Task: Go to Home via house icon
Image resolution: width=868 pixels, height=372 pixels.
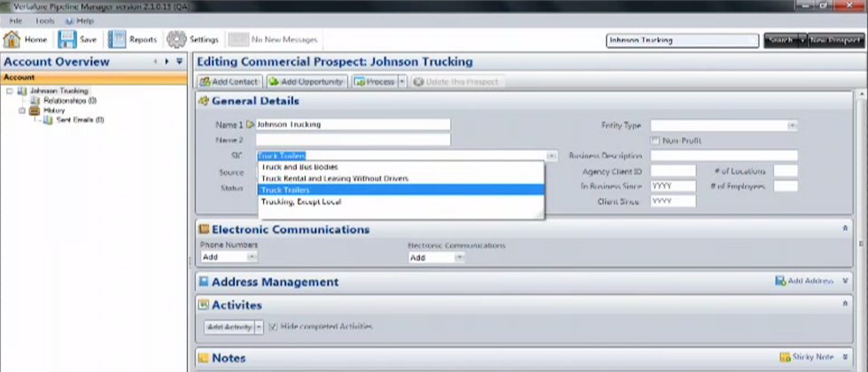Action: tap(12, 39)
